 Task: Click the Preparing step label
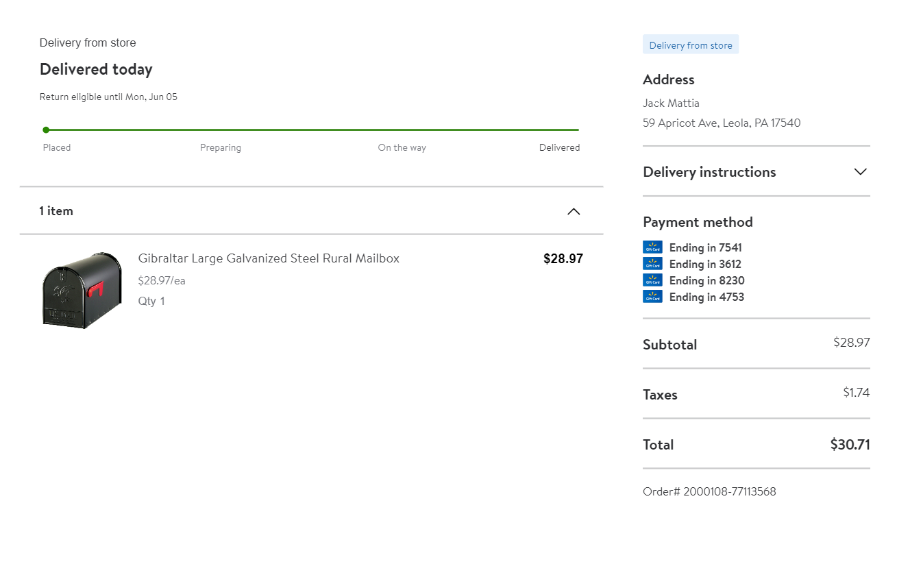click(221, 147)
